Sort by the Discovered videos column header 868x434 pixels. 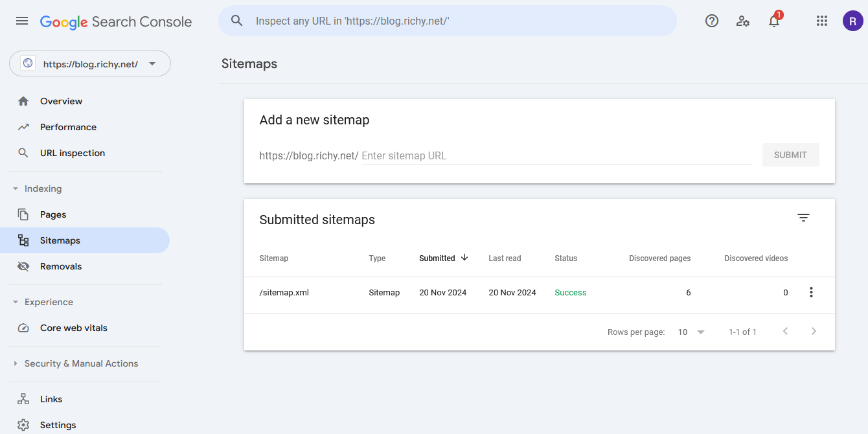coord(756,258)
